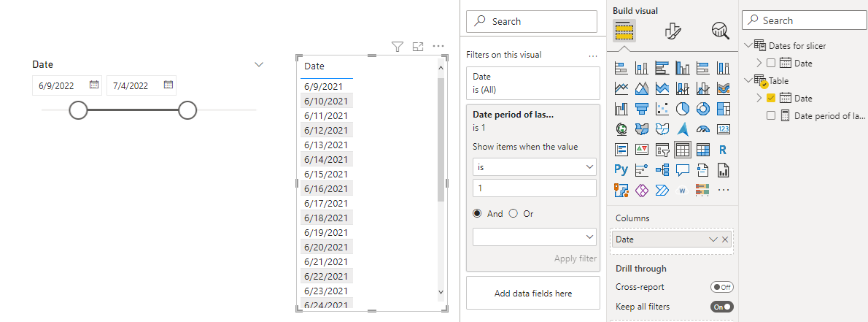The width and height of the screenshot is (868, 322).
Task: Select the Python visual
Action: pyautogui.click(x=621, y=169)
